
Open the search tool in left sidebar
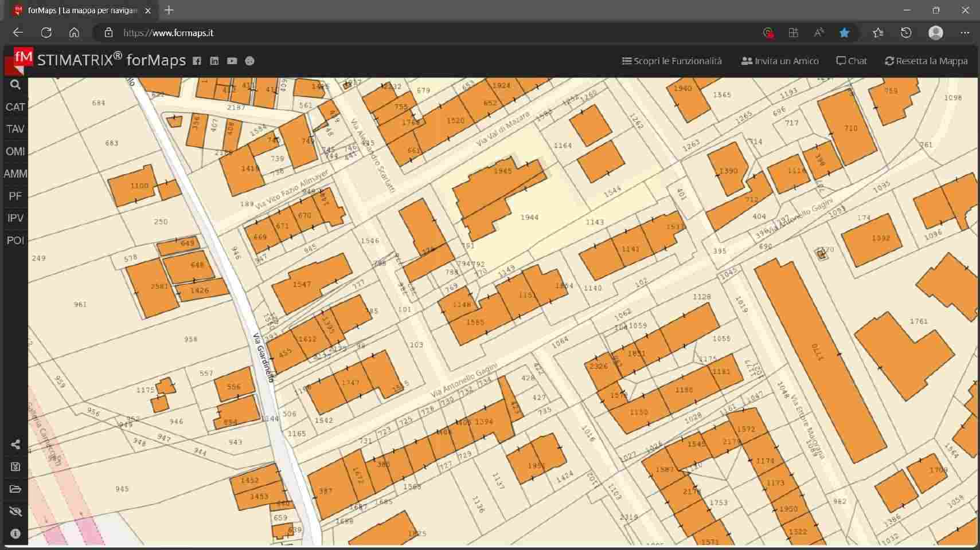click(15, 85)
